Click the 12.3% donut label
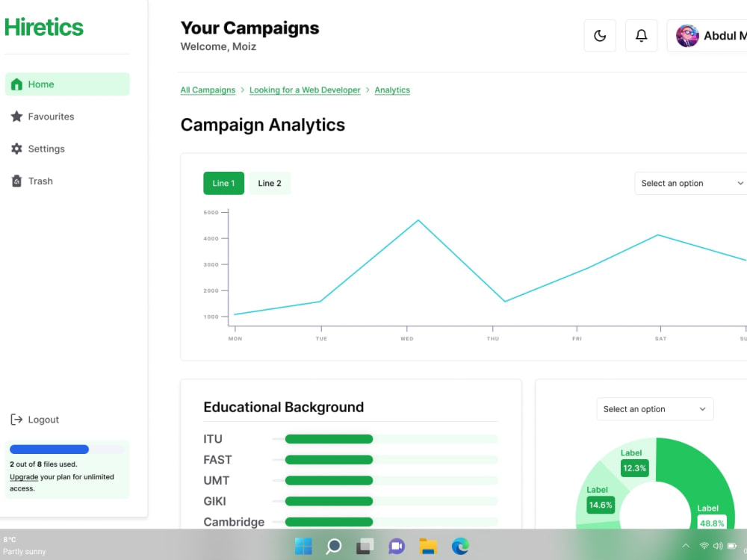This screenshot has width=747, height=560. 634,468
